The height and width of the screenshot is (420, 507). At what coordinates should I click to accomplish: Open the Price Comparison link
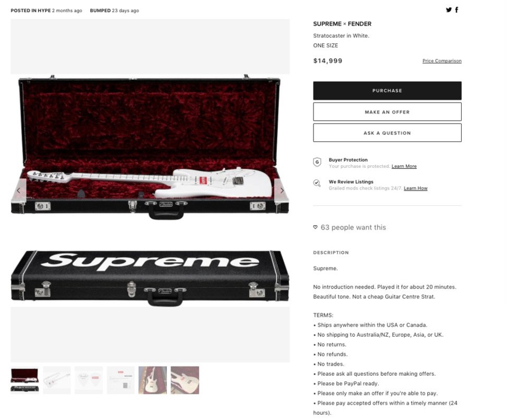click(x=442, y=61)
